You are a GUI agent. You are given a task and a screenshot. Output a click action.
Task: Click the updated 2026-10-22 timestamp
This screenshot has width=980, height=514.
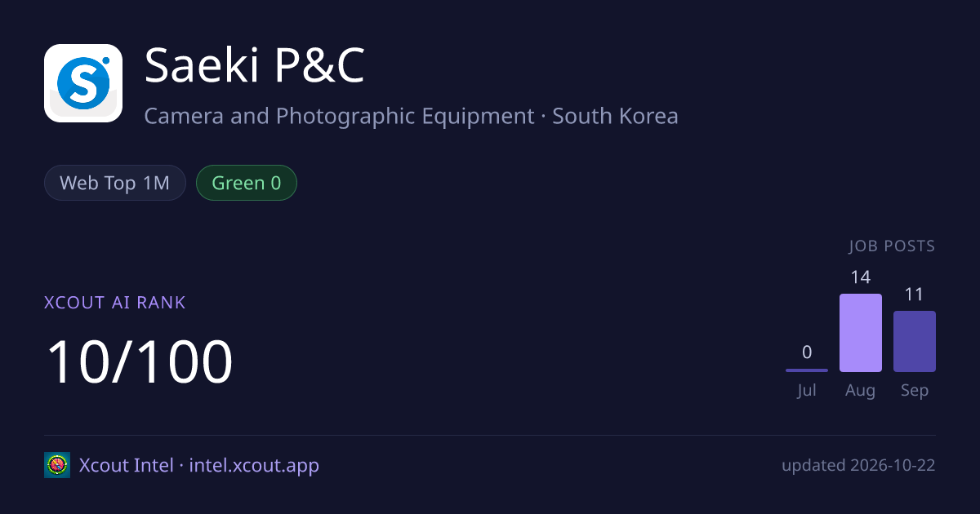(x=858, y=466)
